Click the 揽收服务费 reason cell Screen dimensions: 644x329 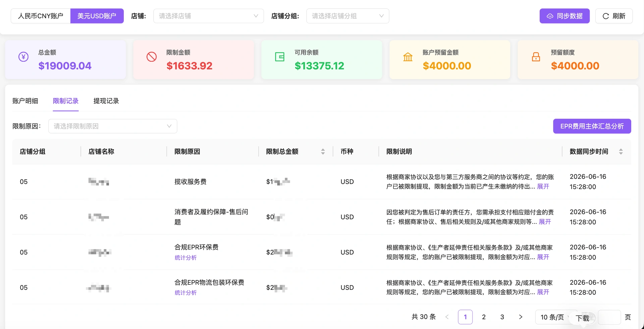tap(191, 182)
